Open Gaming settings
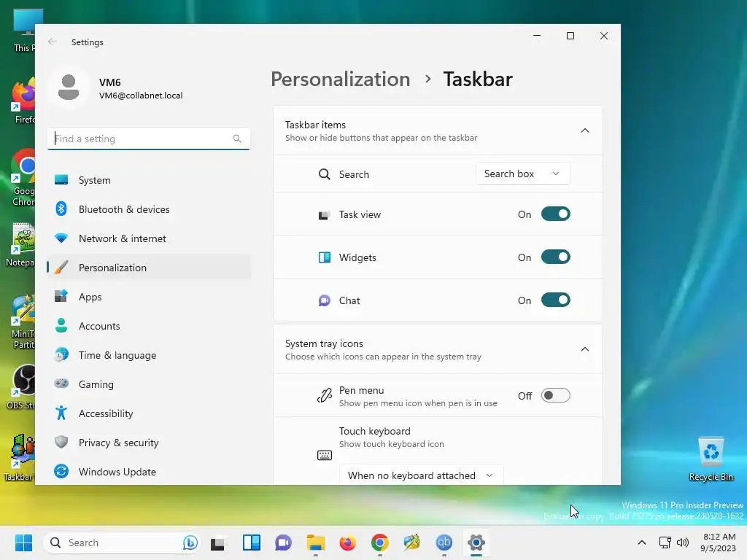747x560 pixels. (149, 384)
